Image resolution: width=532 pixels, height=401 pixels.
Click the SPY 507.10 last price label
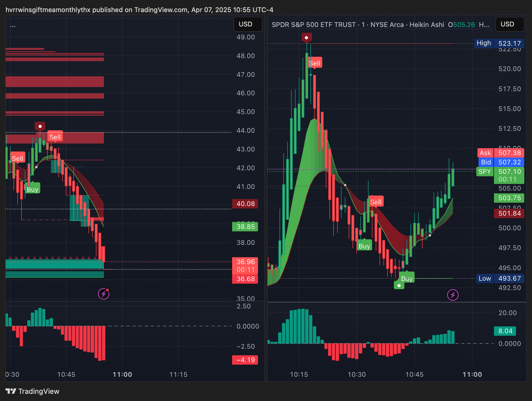pyautogui.click(x=500, y=175)
